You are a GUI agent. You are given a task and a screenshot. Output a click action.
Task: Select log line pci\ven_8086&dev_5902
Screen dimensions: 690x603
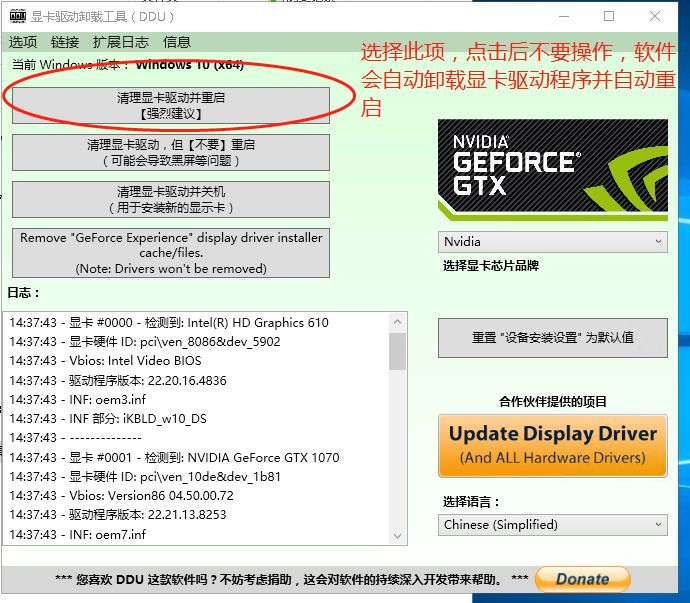point(145,342)
